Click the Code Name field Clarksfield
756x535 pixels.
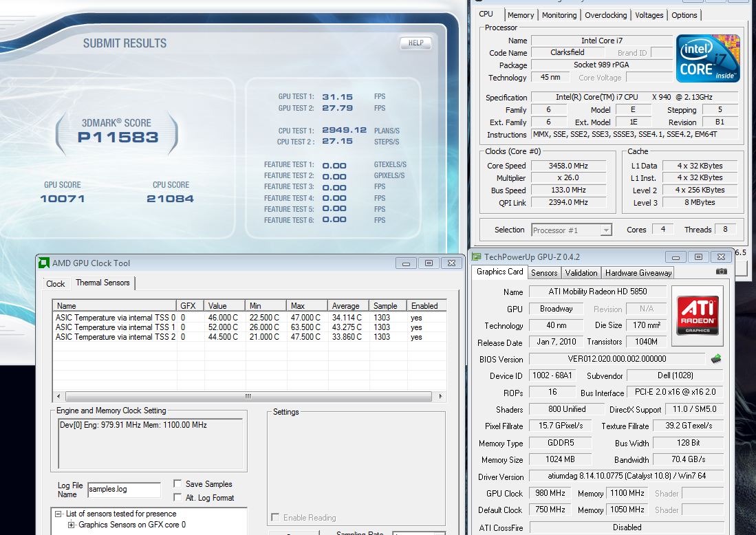(x=568, y=52)
